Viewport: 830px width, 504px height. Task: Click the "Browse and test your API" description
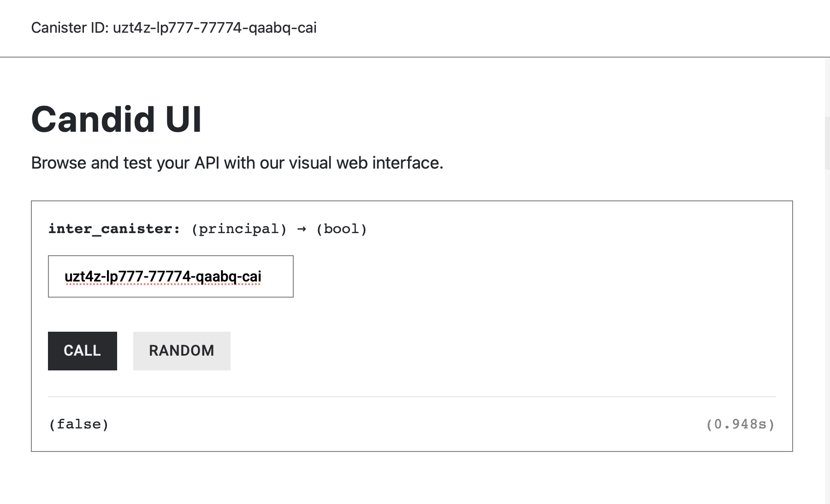click(237, 163)
